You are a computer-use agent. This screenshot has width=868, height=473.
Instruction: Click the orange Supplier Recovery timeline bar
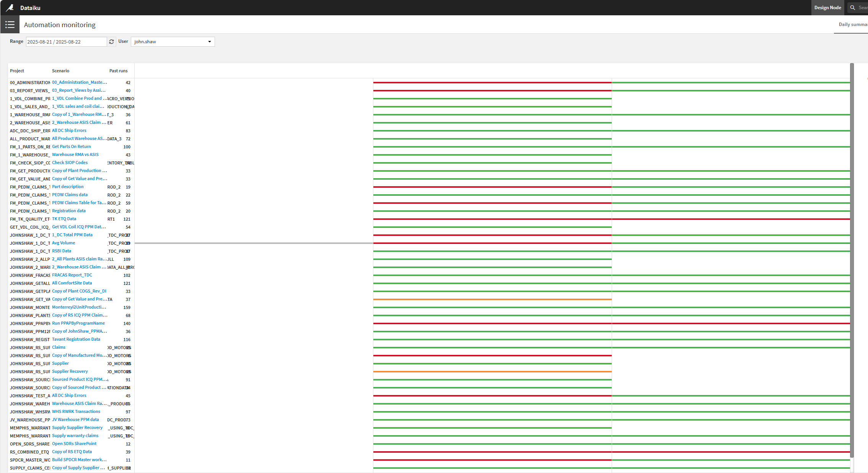coord(492,372)
